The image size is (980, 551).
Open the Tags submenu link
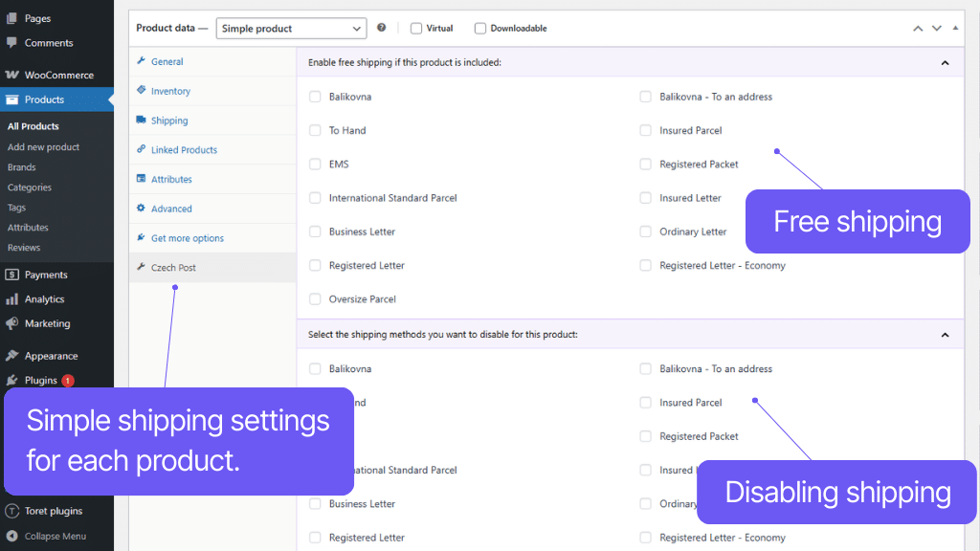[17, 208]
